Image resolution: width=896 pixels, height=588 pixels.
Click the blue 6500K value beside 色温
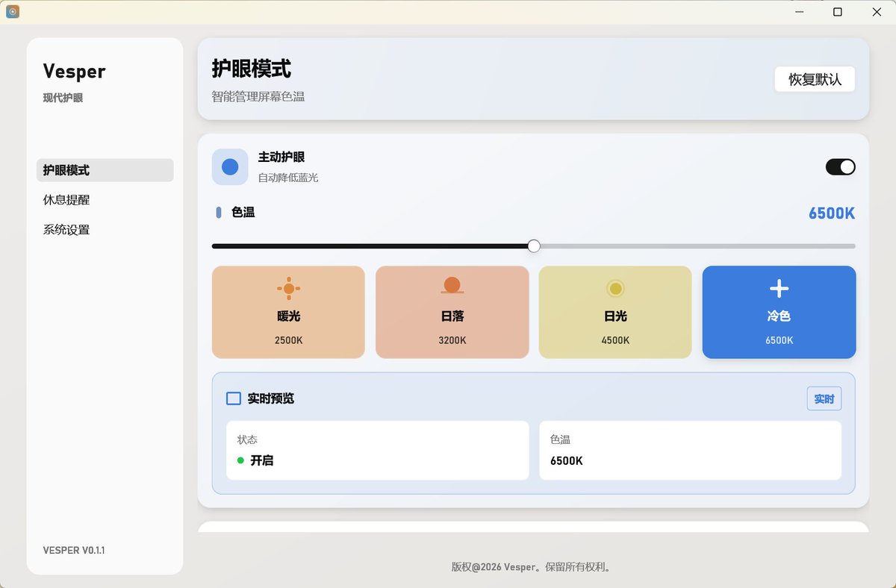(832, 213)
